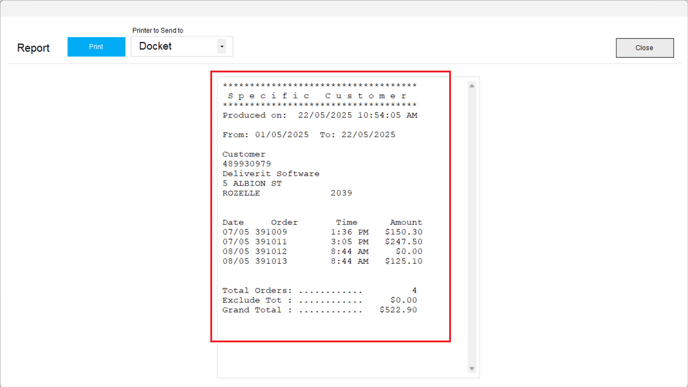Select order 391009 row in report
This screenshot has width=688, height=387.
click(x=322, y=232)
